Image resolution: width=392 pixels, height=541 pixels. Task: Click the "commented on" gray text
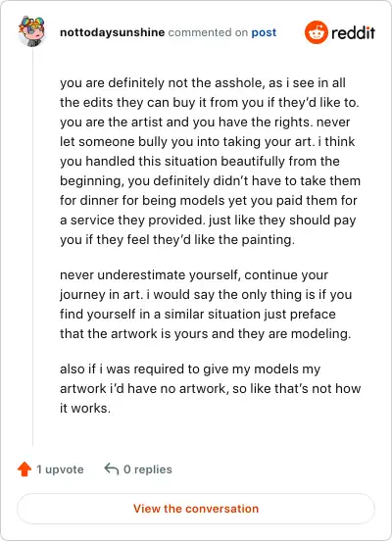coord(208,32)
